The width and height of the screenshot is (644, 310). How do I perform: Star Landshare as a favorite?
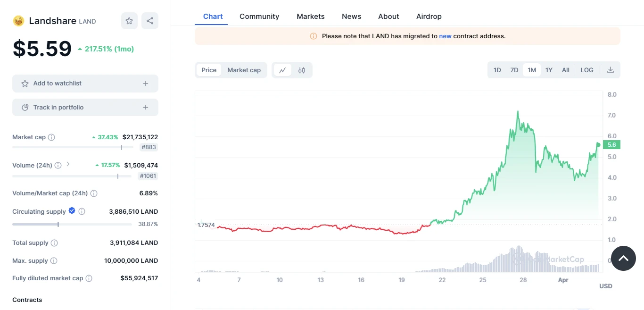(129, 21)
